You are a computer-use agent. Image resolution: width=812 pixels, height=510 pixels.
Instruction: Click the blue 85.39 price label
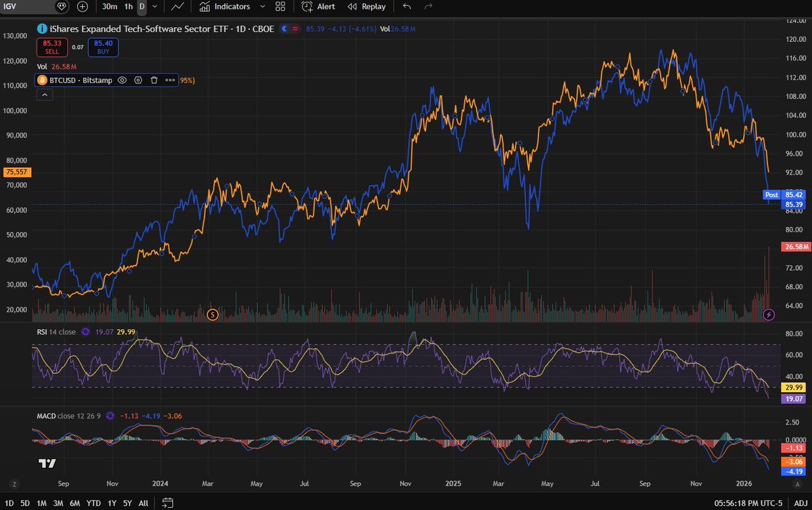coord(793,205)
